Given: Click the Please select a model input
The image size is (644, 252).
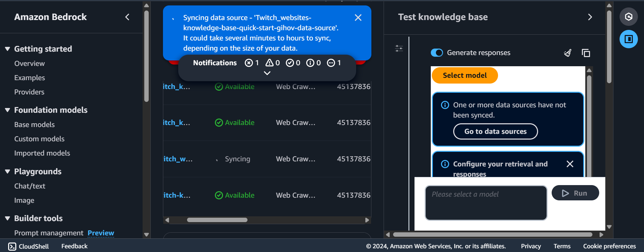Looking at the screenshot, I should [486, 203].
